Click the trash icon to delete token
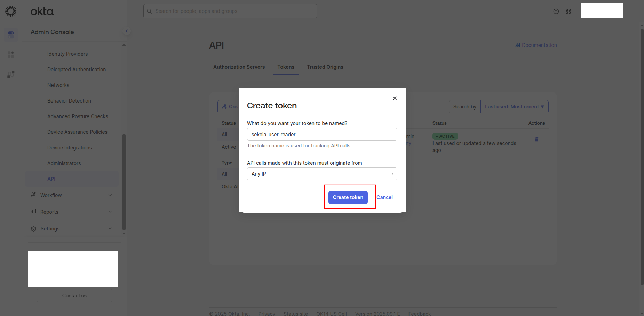The image size is (644, 316). pyautogui.click(x=536, y=139)
